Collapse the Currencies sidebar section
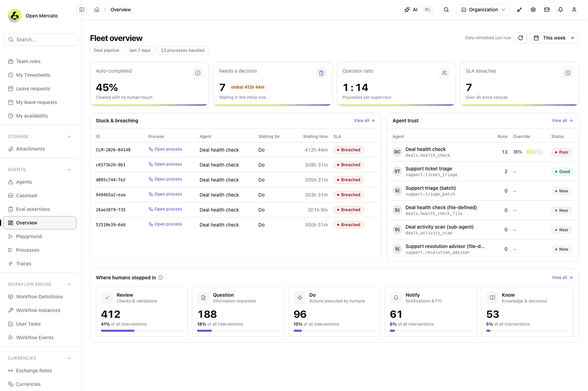588x391 pixels. coord(69,358)
